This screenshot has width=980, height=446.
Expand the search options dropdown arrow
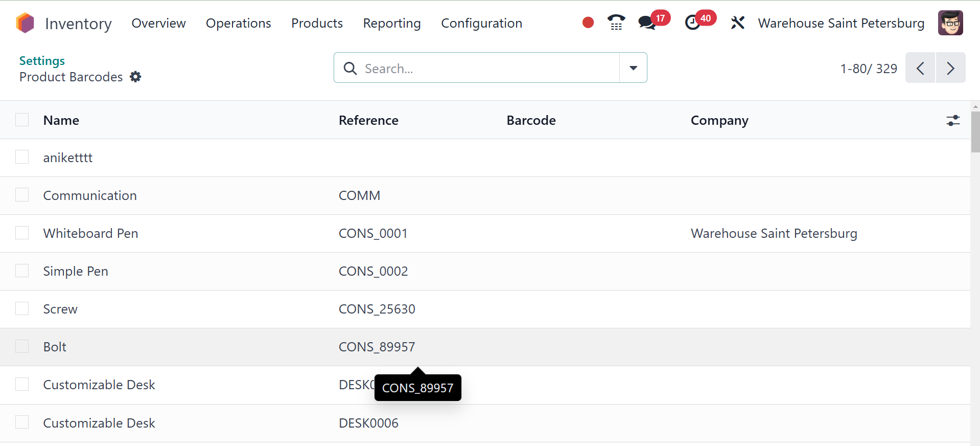coord(633,68)
